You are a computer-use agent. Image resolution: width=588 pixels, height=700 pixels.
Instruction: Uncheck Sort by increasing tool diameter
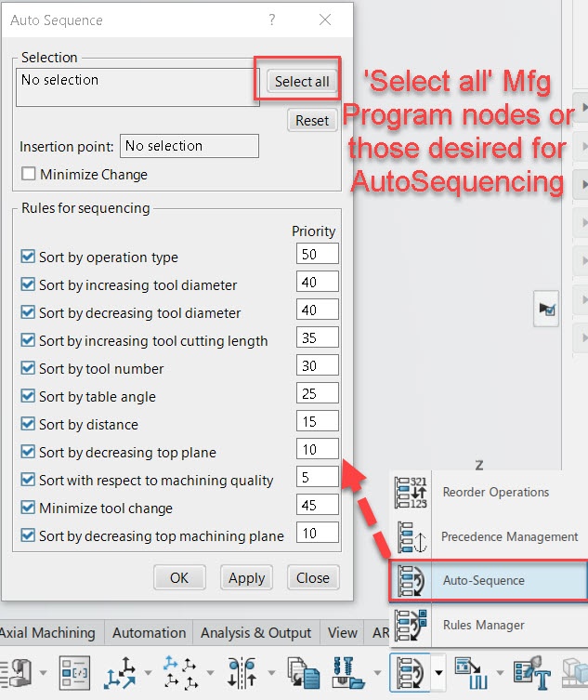28,284
